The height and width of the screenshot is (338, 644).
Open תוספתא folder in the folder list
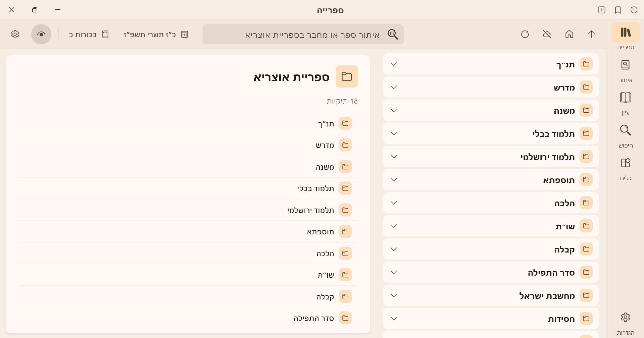188,232
